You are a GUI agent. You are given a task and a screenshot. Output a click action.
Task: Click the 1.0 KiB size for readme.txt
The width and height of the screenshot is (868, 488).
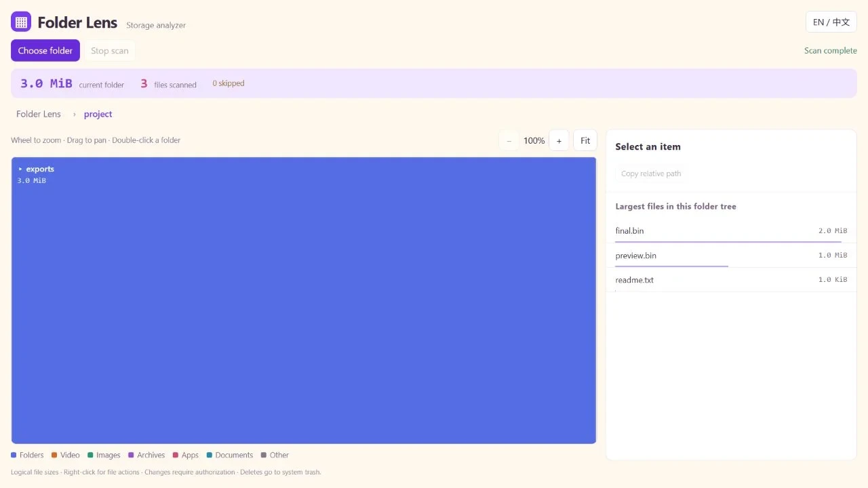pyautogui.click(x=833, y=280)
